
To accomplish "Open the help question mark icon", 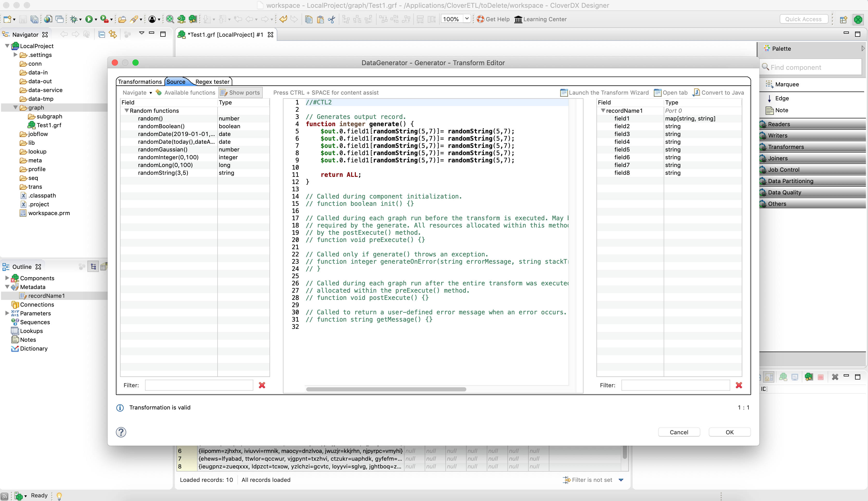I will [x=121, y=432].
